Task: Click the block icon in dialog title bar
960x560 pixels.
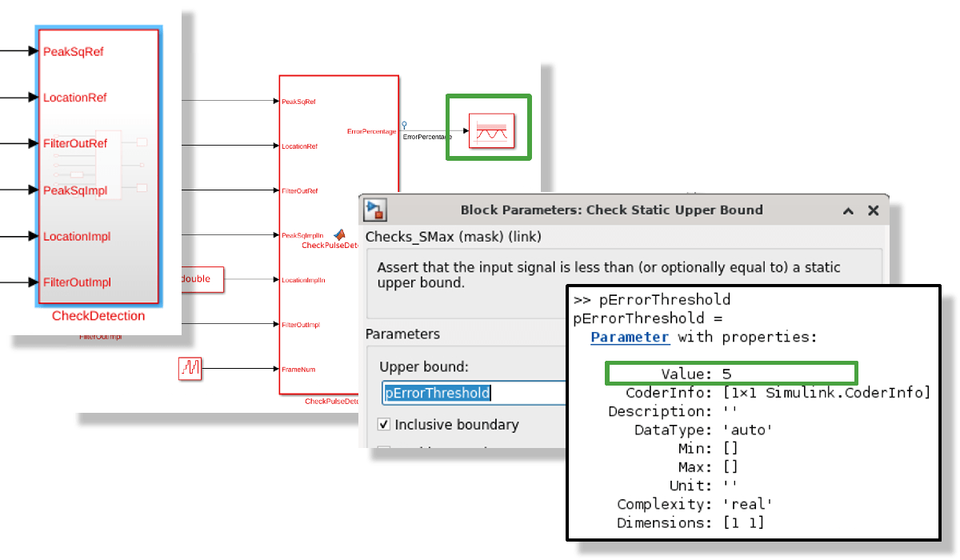Action: [374, 210]
